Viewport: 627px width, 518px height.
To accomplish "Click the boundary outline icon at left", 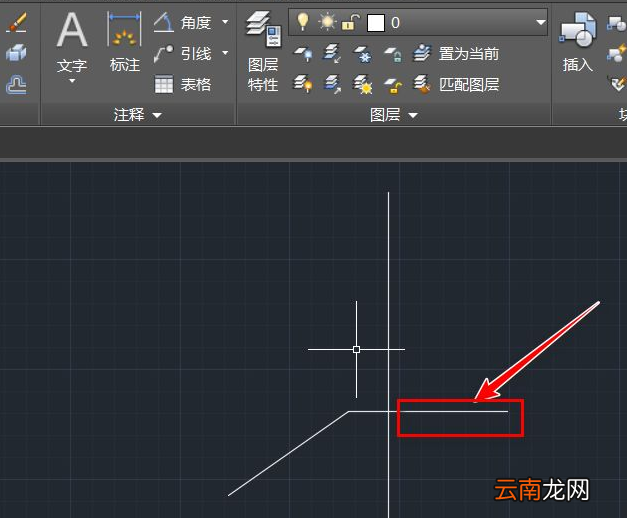I will pos(16,84).
